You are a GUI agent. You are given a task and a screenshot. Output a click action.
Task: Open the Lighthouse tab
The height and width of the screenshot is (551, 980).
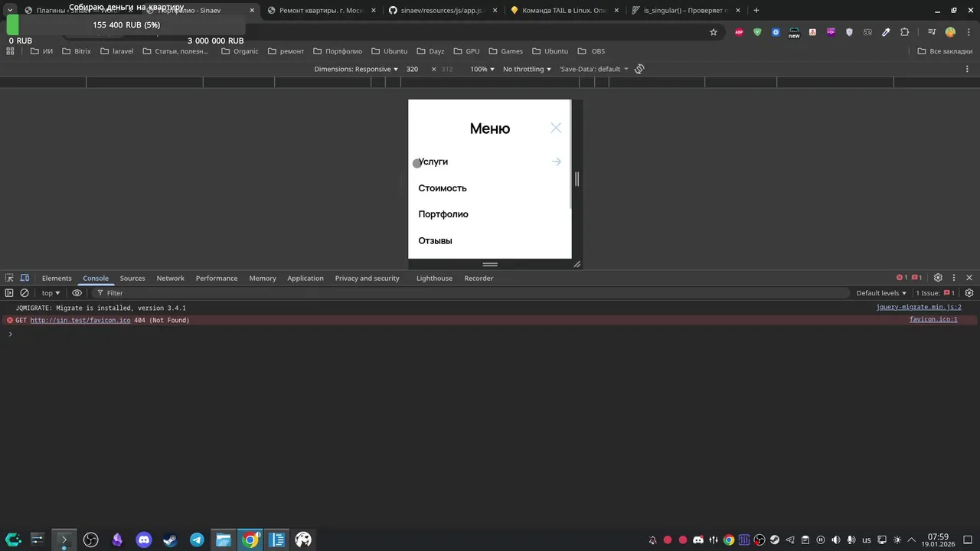(x=434, y=279)
